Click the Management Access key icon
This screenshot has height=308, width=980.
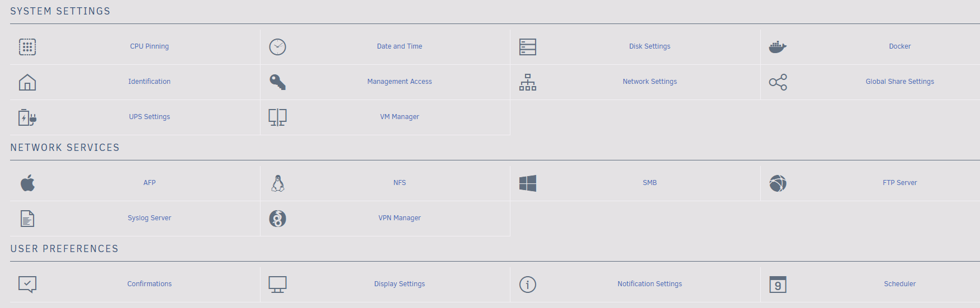coord(277,82)
